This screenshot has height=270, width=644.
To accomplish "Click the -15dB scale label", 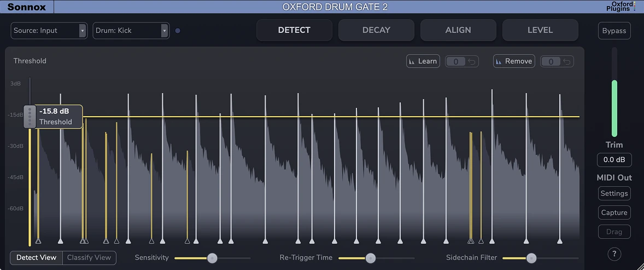I will click(15, 115).
